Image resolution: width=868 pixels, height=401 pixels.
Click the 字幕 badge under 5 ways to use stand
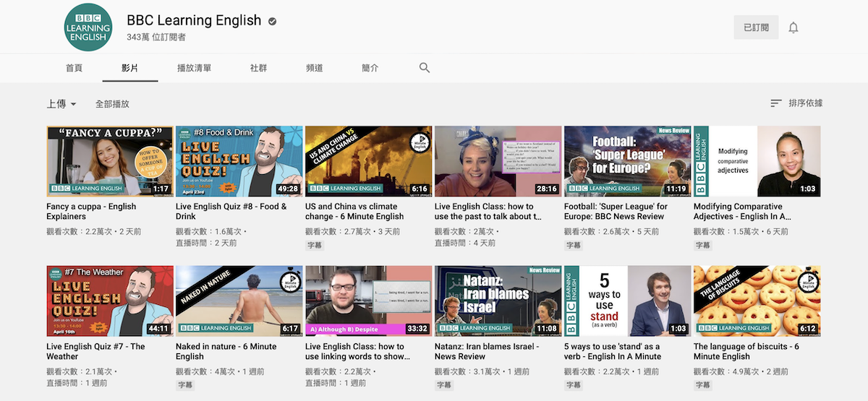(x=574, y=385)
